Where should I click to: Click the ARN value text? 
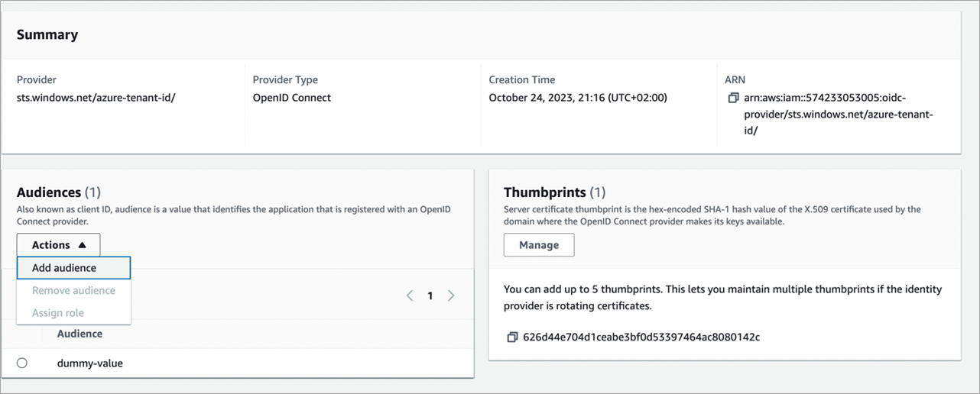click(838, 114)
